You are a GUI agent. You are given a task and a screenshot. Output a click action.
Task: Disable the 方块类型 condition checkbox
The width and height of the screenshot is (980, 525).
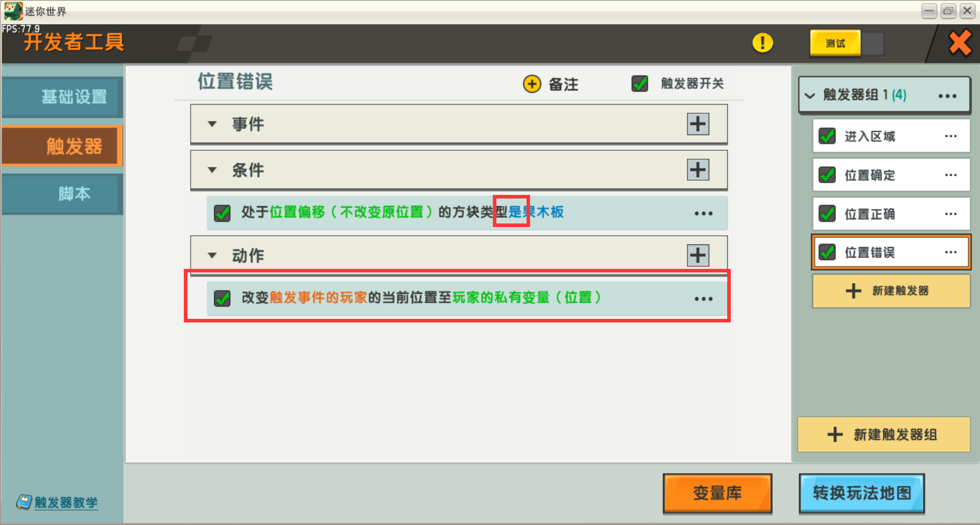[222, 213]
